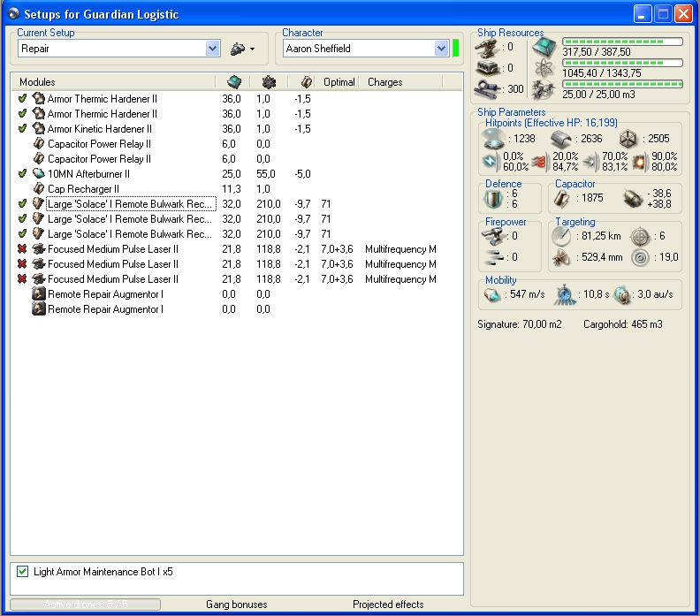Open Projected effects

point(388,605)
